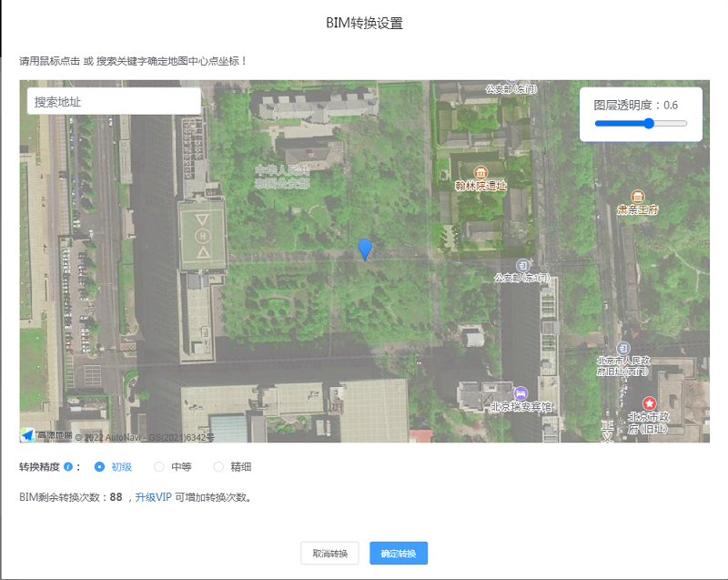Click the 北京瑞安宾馆 hotel icon

(x=521, y=393)
